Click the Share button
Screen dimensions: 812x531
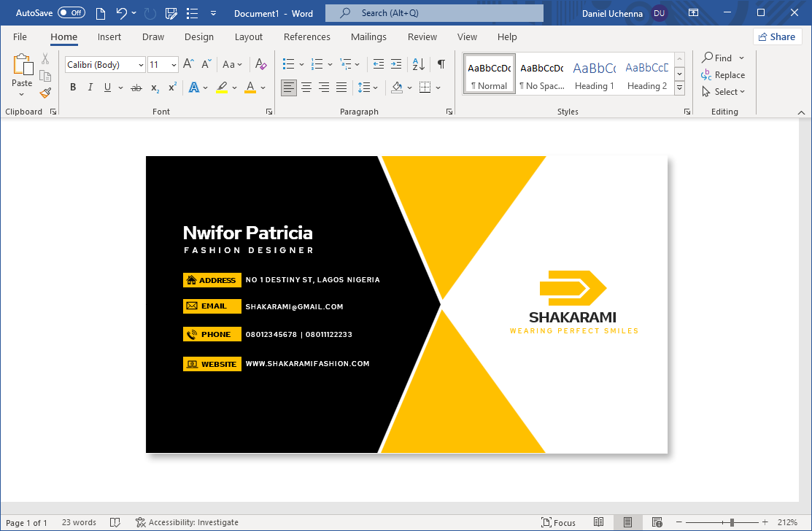point(777,36)
